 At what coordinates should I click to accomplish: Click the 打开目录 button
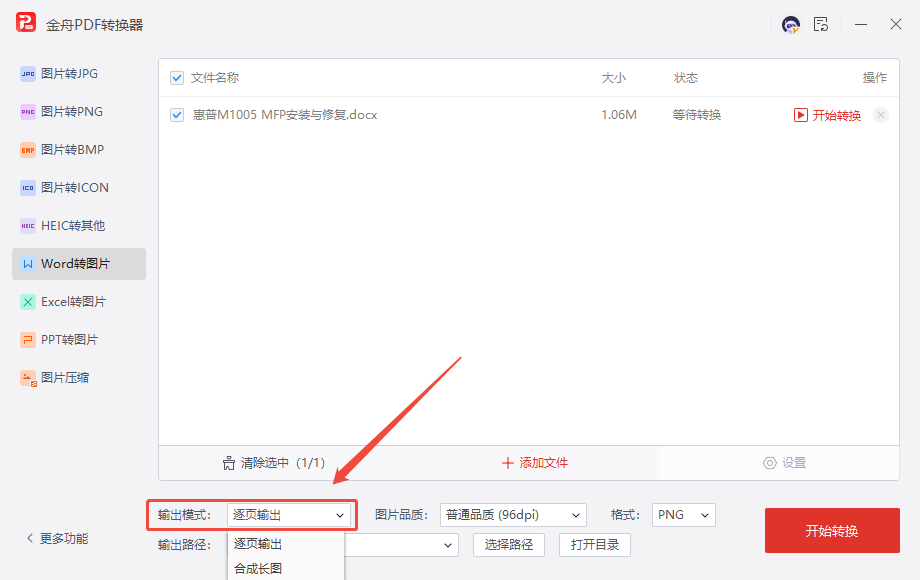point(595,545)
